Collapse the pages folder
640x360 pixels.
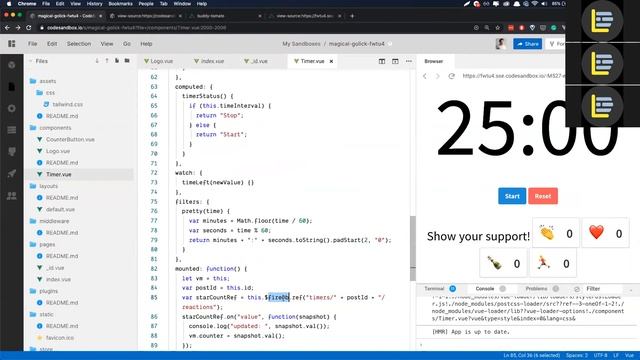coord(42,244)
